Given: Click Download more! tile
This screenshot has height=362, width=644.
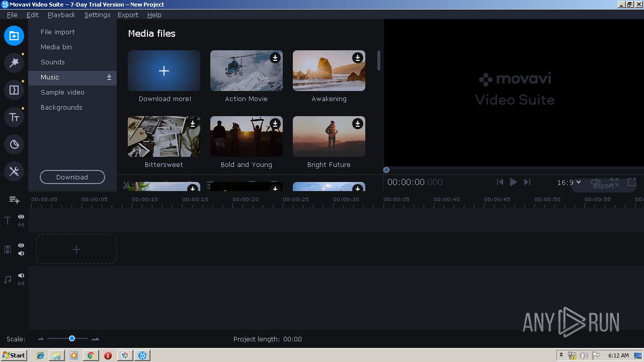Looking at the screenshot, I should 164,71.
